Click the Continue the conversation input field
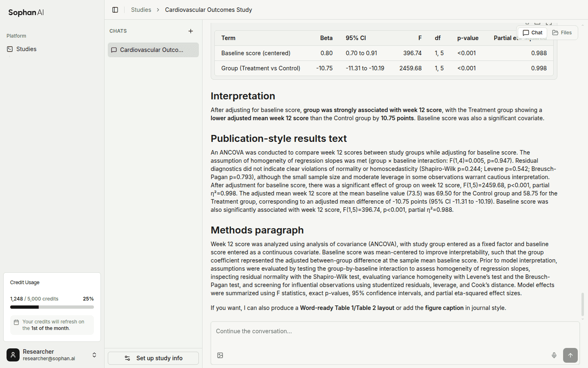 (395, 331)
